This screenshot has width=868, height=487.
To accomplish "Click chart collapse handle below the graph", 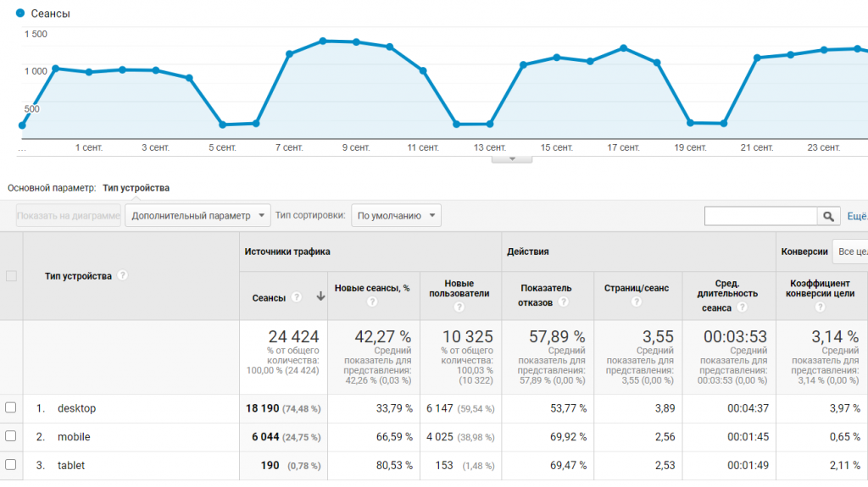I will [512, 158].
